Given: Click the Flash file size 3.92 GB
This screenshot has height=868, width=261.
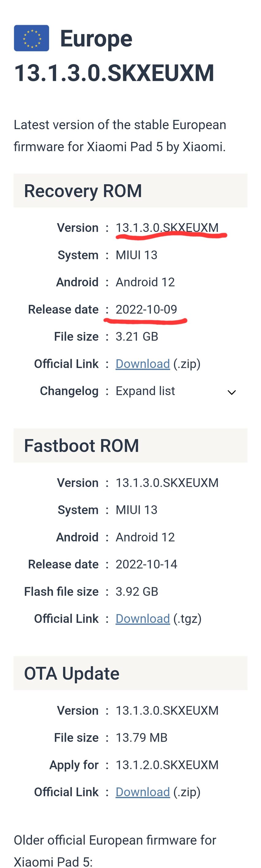Looking at the screenshot, I should [137, 591].
